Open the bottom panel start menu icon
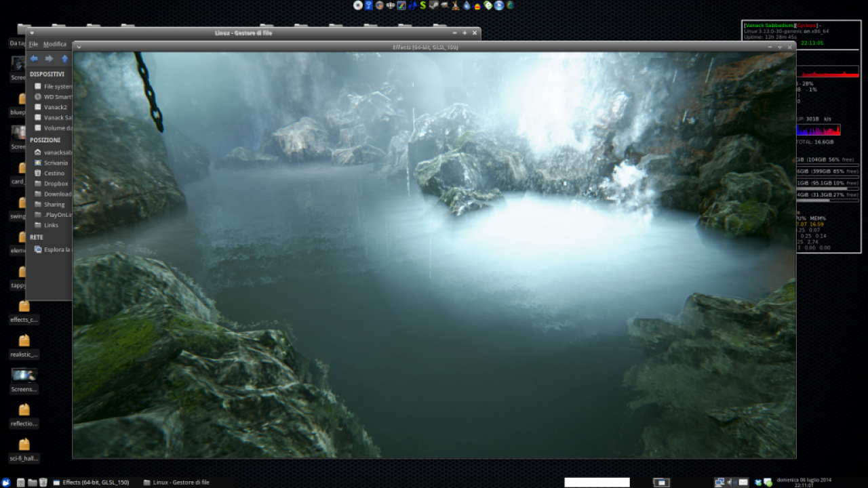Image resolution: width=868 pixels, height=488 pixels. (6, 483)
